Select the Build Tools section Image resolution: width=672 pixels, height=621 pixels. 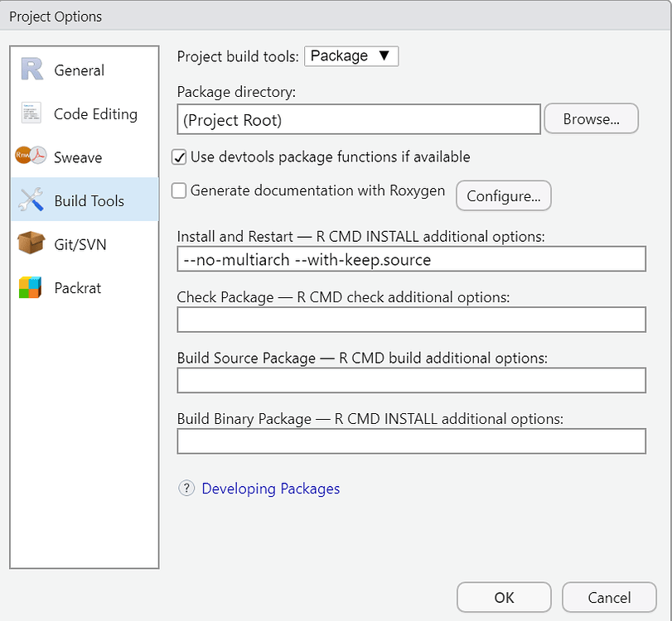pos(85,200)
